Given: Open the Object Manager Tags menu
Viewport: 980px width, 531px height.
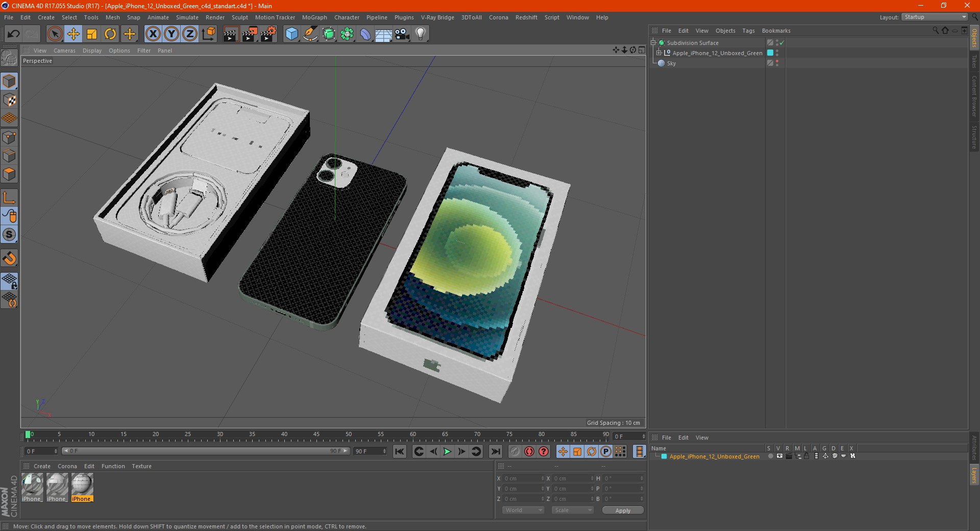Looking at the screenshot, I should 748,31.
